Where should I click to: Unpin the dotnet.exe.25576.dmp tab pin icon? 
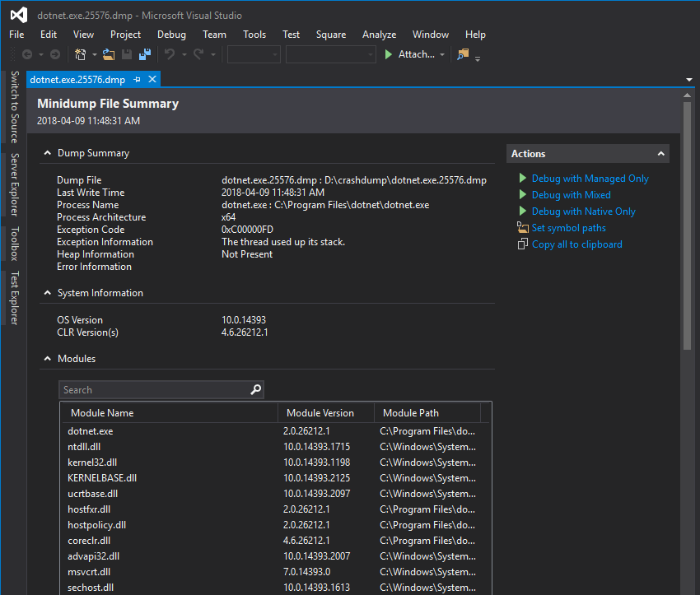click(138, 80)
